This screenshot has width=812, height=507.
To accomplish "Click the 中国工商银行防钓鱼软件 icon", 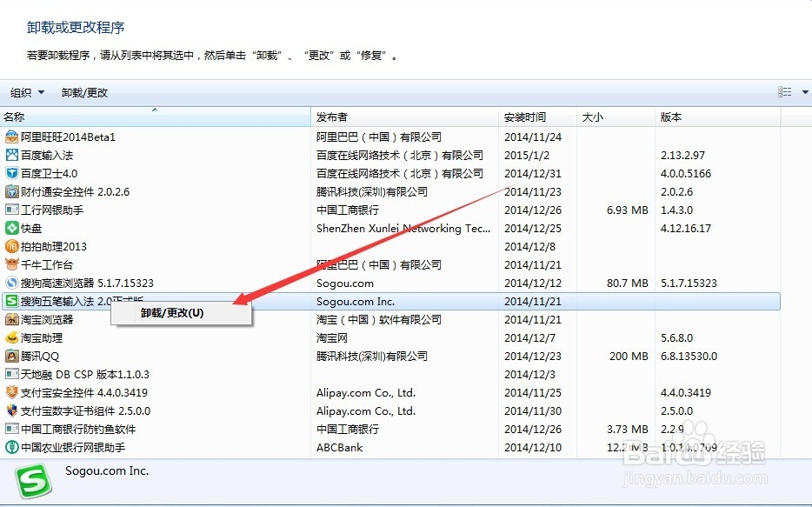I will click(x=11, y=429).
